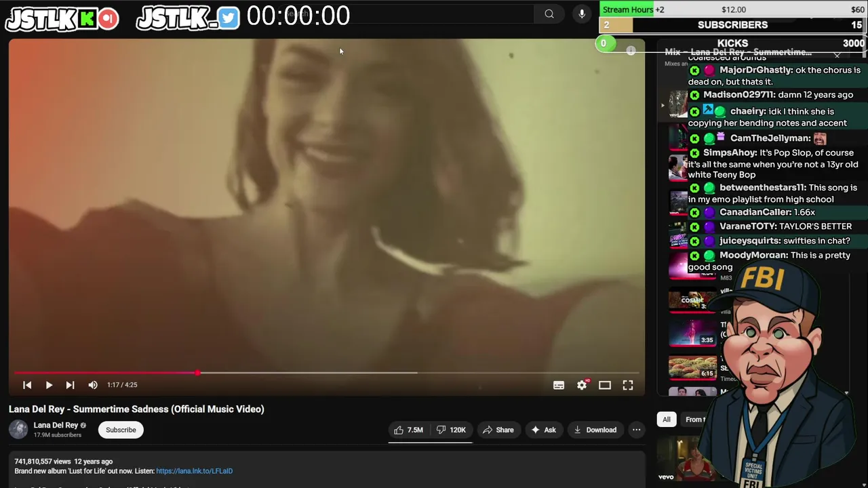
Task: Dislike the video with 120K dislikes
Action: click(452, 430)
